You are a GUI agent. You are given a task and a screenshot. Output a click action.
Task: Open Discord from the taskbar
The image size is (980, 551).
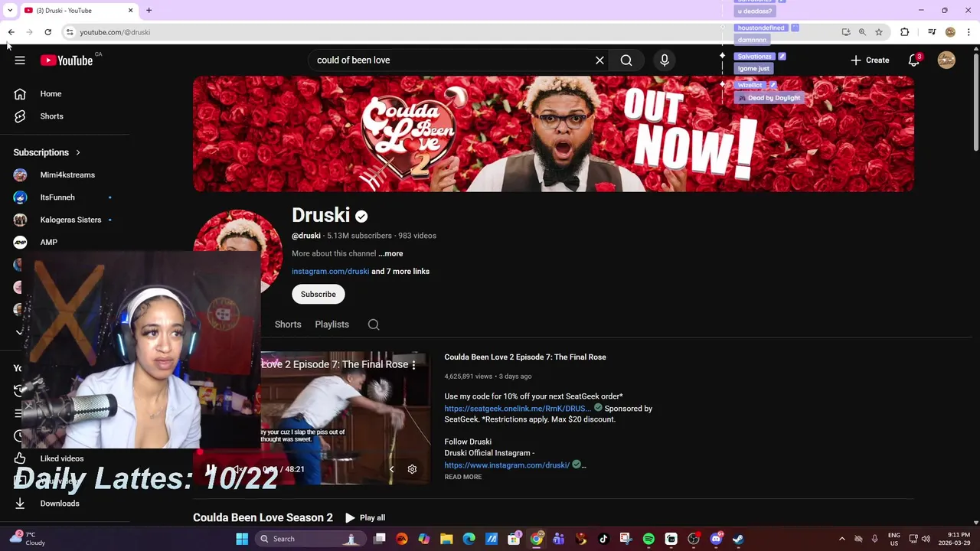[x=716, y=539]
